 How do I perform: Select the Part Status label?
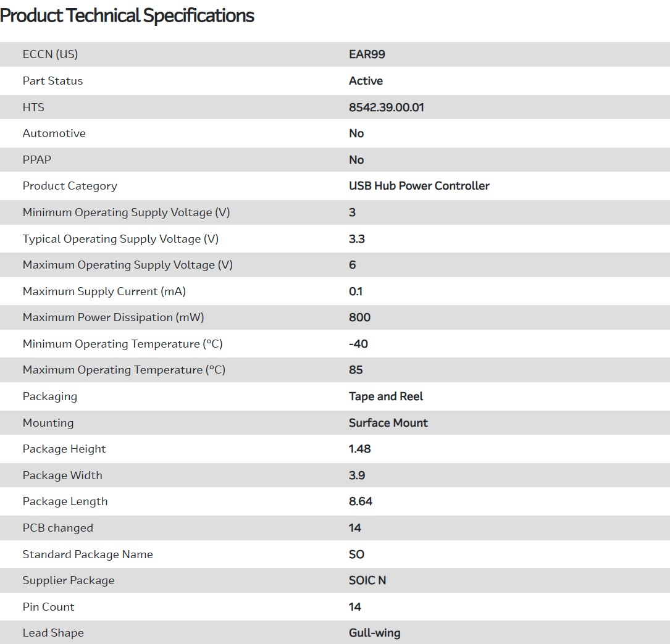52,81
